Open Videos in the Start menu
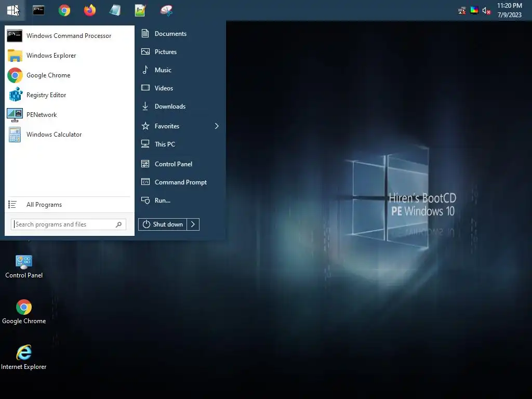 pyautogui.click(x=180, y=88)
